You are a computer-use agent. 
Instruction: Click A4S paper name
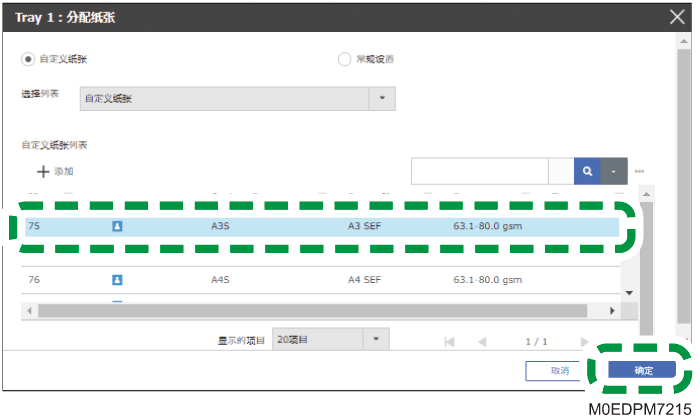pos(220,280)
